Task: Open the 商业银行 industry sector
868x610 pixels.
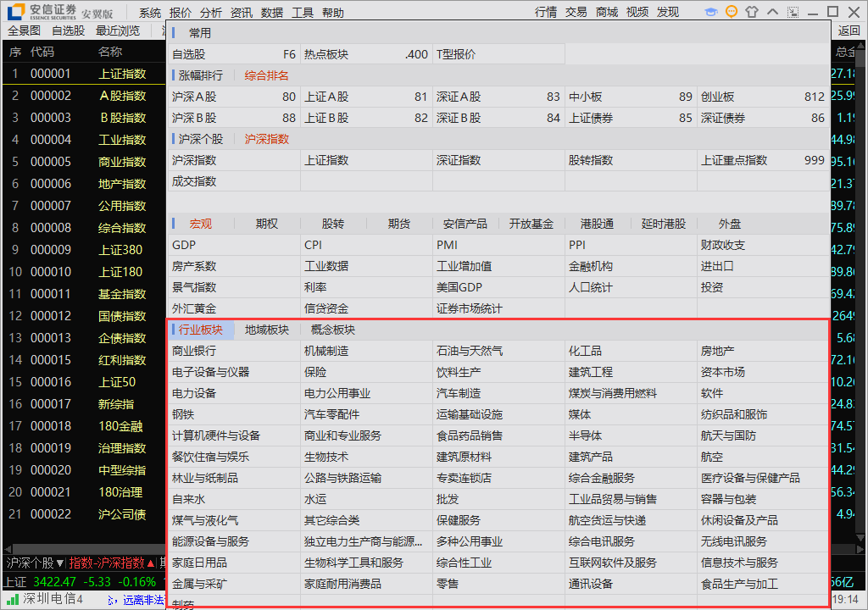Action: tap(234, 351)
